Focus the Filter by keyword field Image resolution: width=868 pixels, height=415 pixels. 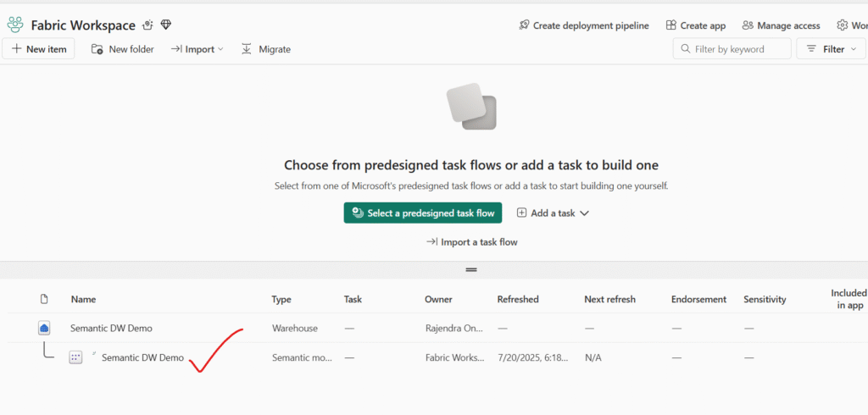tap(732, 48)
